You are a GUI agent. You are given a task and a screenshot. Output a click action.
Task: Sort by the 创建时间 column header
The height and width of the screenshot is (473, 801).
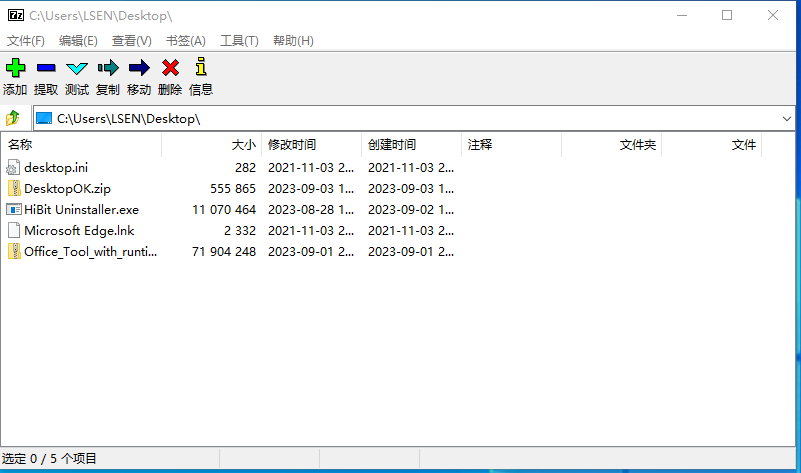(411, 145)
